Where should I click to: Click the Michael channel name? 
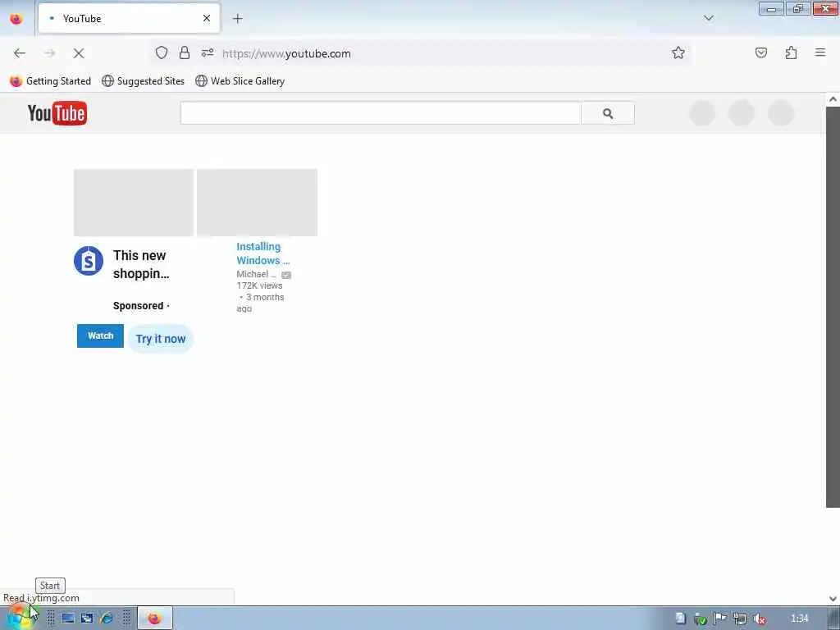click(x=256, y=274)
